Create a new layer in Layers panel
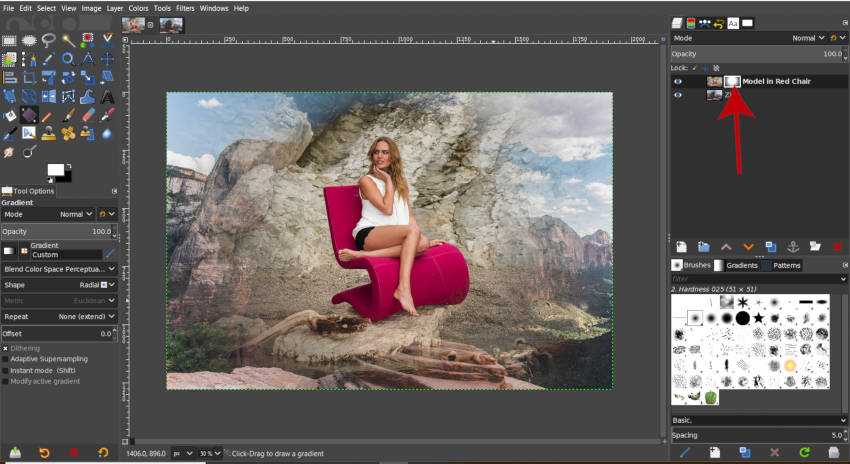The image size is (850, 464). pyautogui.click(x=681, y=246)
